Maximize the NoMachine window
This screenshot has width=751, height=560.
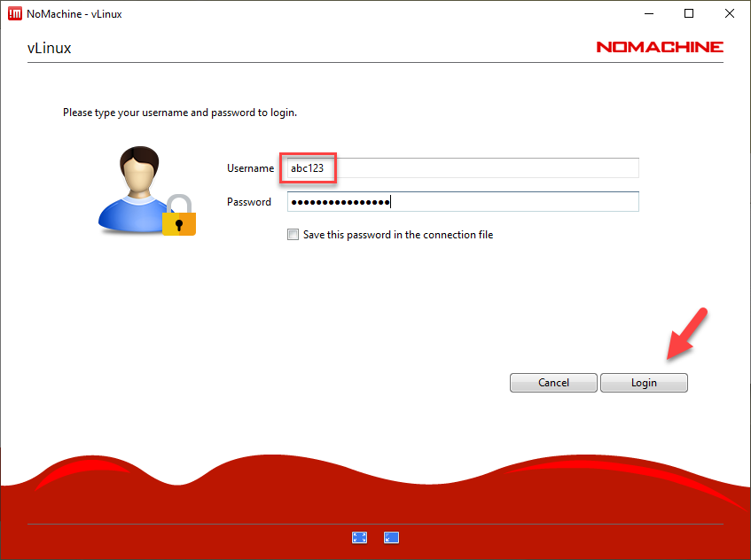coord(689,14)
